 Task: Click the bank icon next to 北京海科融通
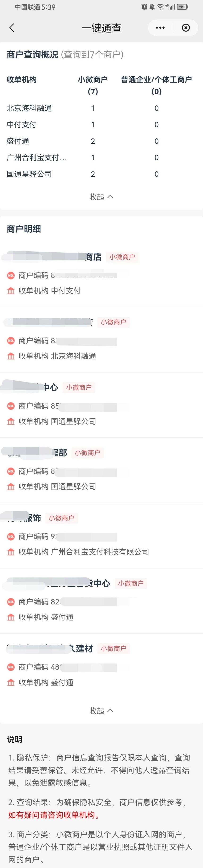(x=11, y=356)
